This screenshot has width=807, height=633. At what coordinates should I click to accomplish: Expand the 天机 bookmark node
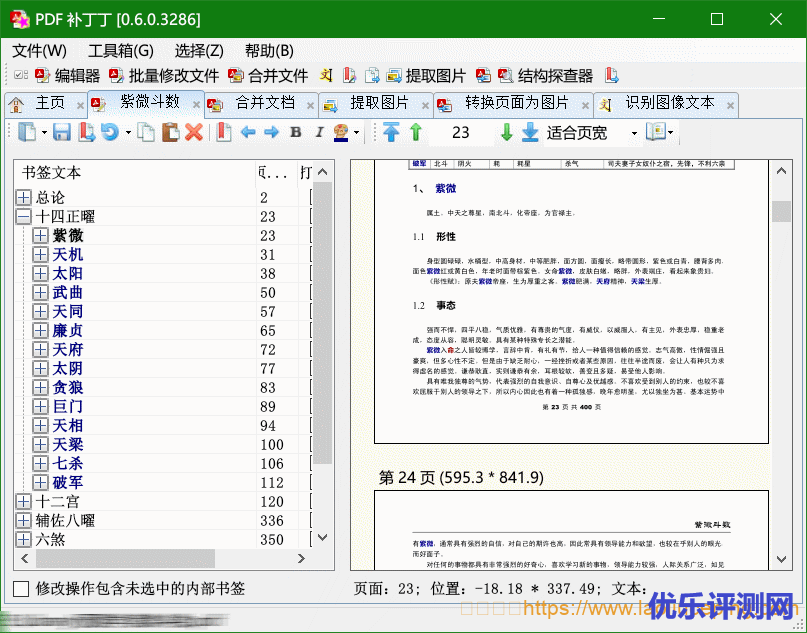40,255
